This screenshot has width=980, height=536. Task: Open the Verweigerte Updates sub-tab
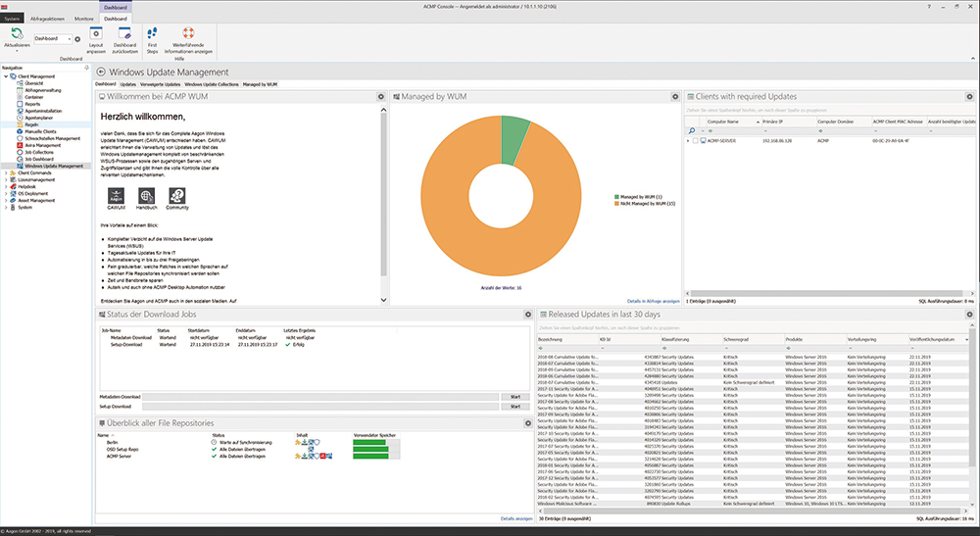(x=160, y=84)
